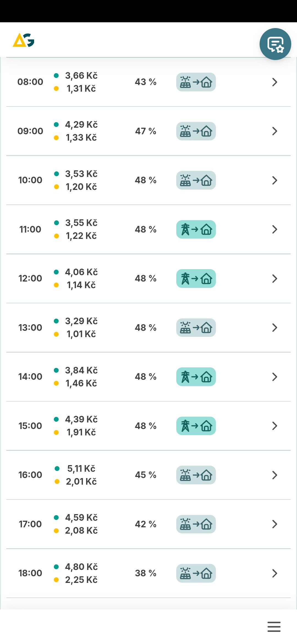Open details arrow for 16:00 row
297x644 pixels.
click(274, 475)
